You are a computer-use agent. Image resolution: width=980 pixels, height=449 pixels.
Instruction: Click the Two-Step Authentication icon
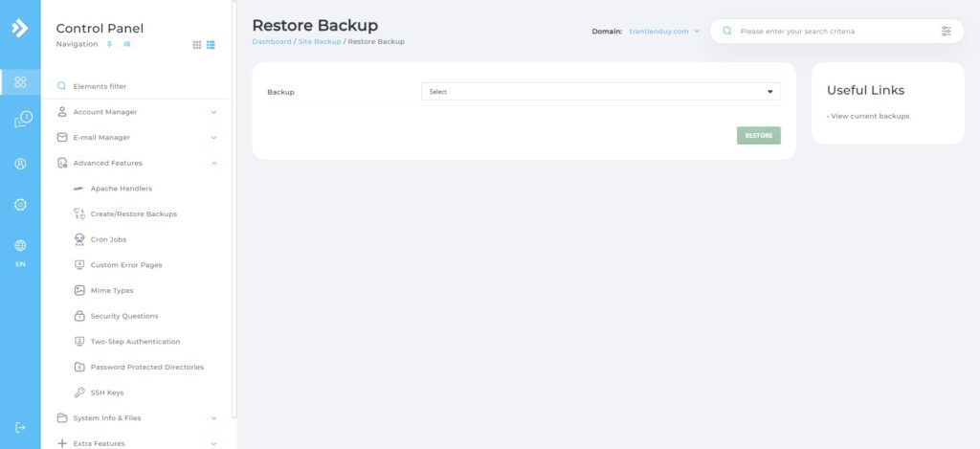(79, 342)
